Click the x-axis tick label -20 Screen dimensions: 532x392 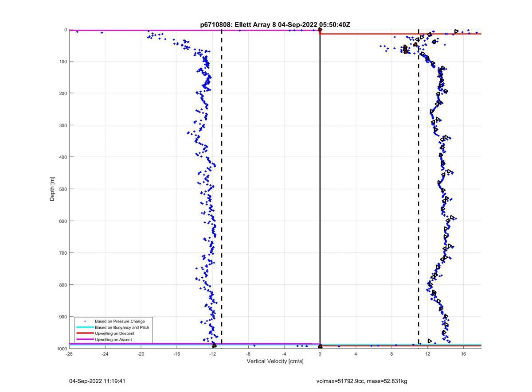pos(141,354)
